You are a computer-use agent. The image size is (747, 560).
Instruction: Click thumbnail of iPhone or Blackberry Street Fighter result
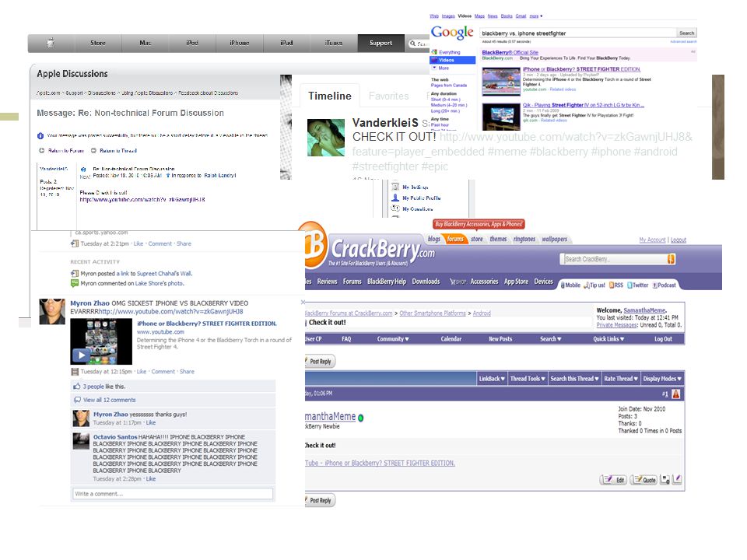pyautogui.click(x=500, y=82)
